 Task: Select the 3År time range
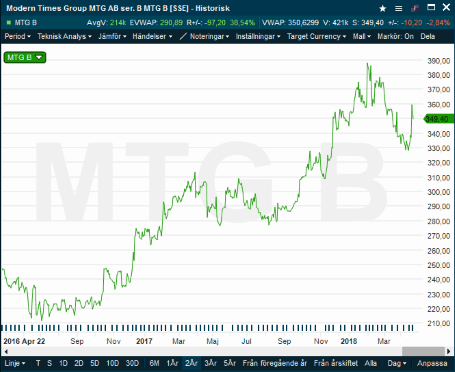(x=211, y=363)
